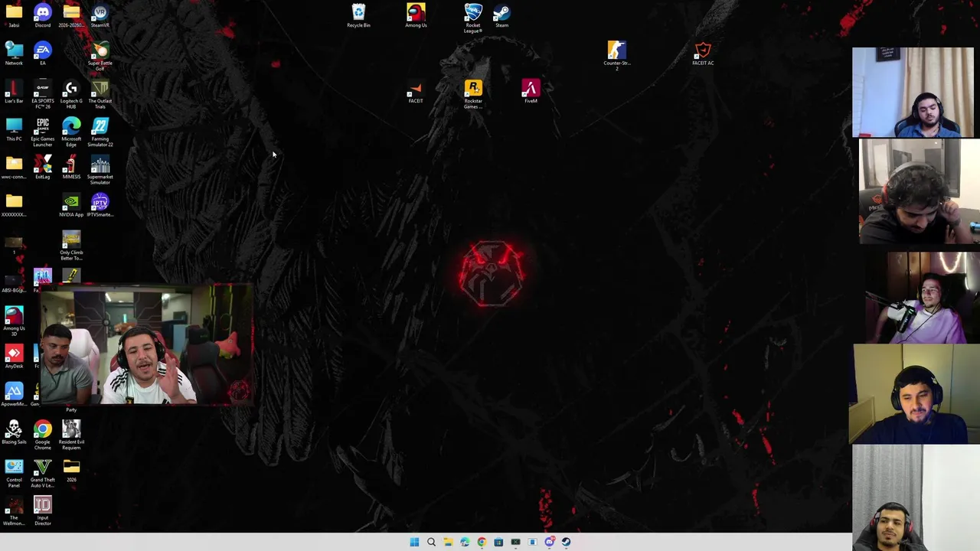Open Rockstar Games Launcher shortcut
The image size is (980, 551).
pos(473,94)
